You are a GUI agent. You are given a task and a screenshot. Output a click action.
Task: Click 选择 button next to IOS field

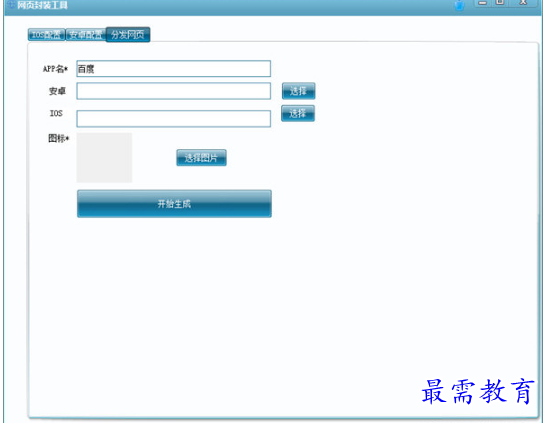pyautogui.click(x=298, y=113)
